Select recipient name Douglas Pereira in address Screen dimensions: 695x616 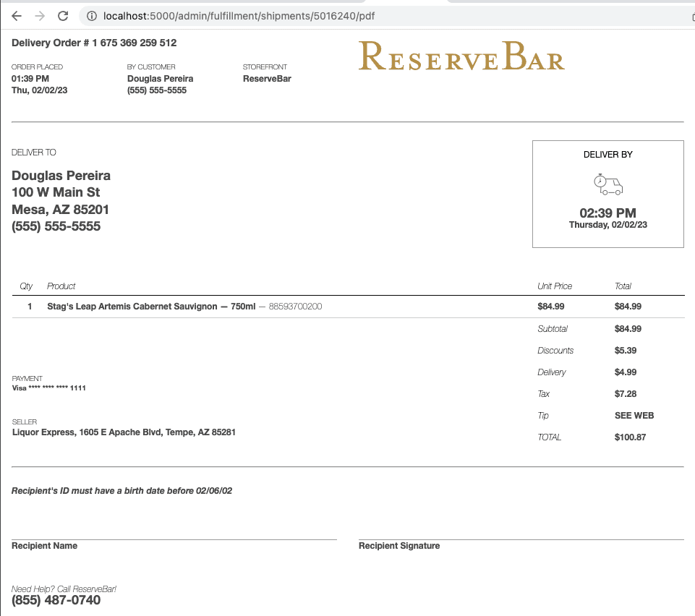click(61, 176)
